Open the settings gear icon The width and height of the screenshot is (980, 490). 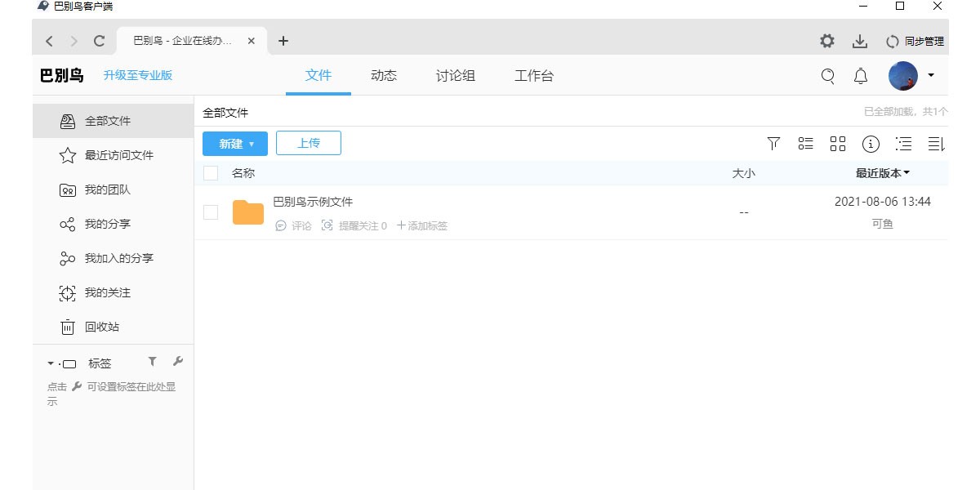click(x=827, y=41)
